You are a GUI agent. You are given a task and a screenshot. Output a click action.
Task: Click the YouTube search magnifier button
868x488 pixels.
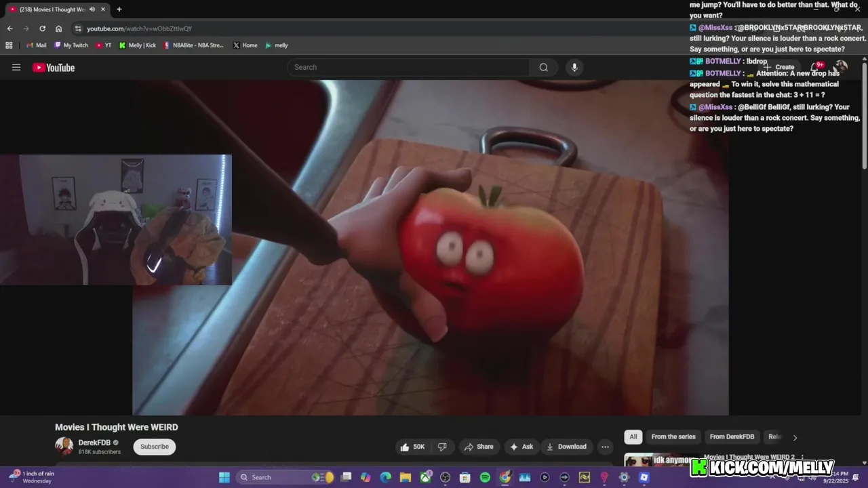pyautogui.click(x=543, y=67)
